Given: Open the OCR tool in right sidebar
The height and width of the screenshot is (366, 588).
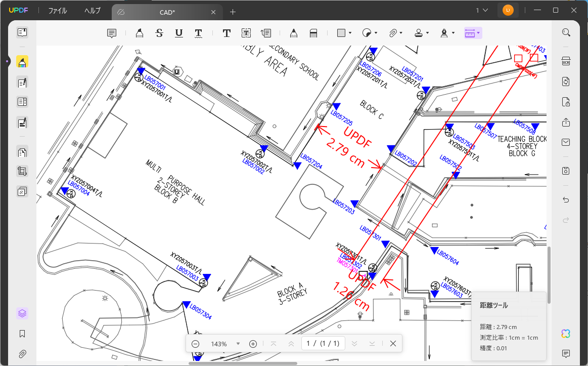Looking at the screenshot, I should point(566,61).
